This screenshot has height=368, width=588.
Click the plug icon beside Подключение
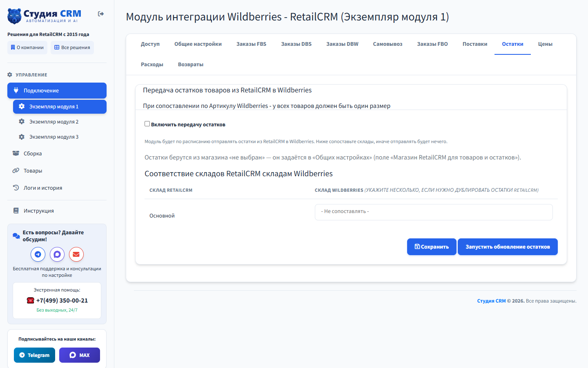pyautogui.click(x=16, y=90)
